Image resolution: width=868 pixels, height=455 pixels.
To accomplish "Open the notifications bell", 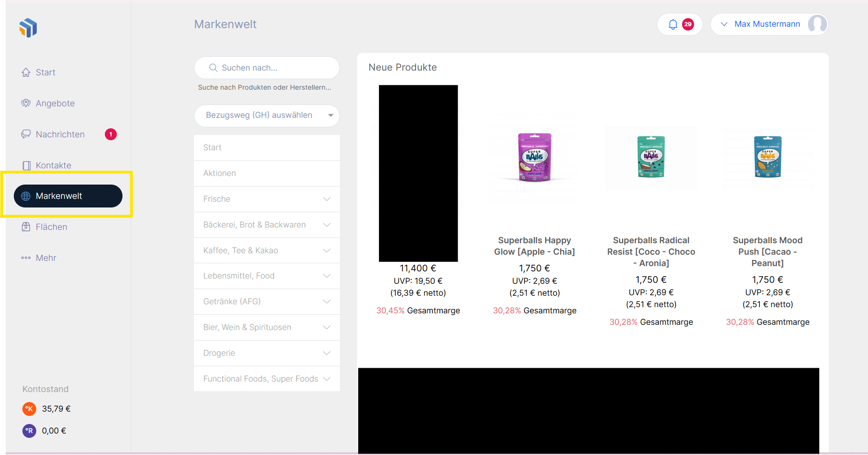I will tap(673, 24).
